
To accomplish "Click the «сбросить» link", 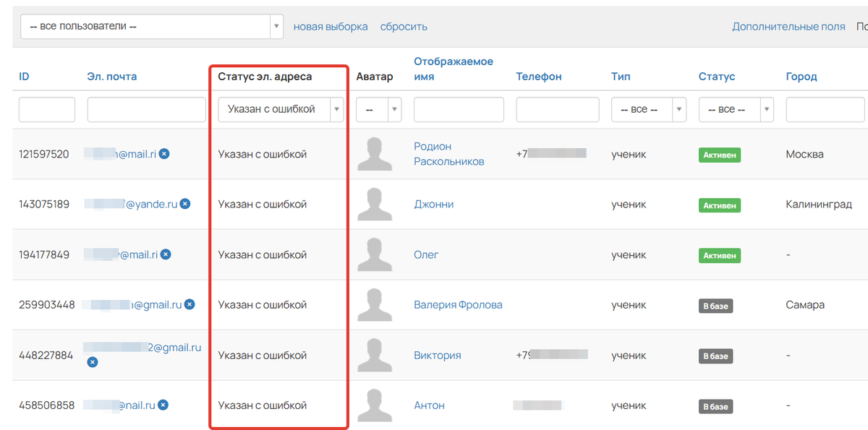I will pos(404,27).
